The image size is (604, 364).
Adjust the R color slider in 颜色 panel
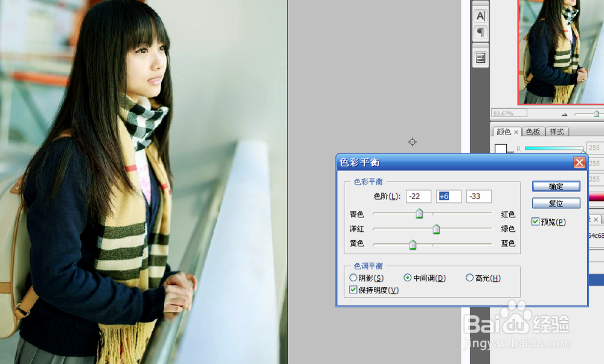coord(553,148)
